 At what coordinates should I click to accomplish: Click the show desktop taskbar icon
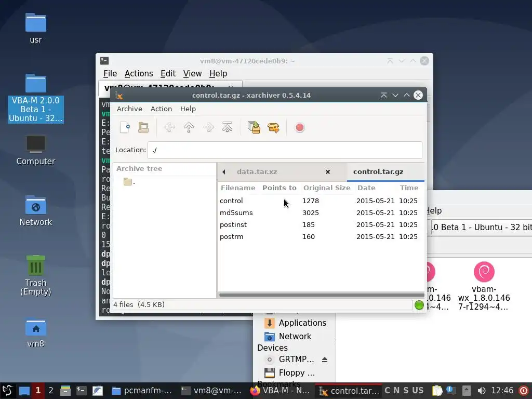(x=24, y=391)
